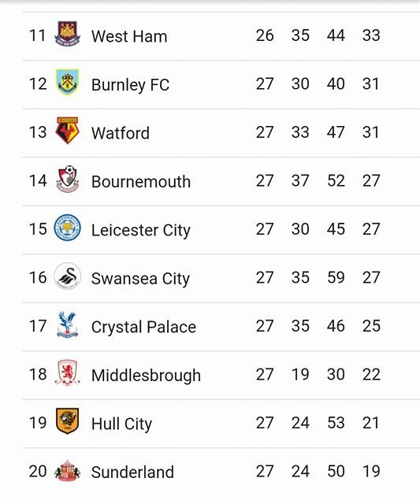
Task: Select the Crystal Palace team name
Action: tap(143, 328)
